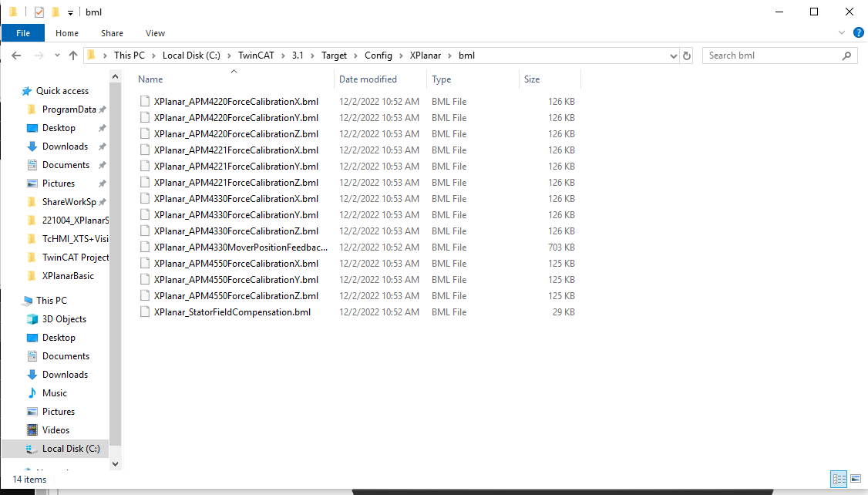
Task: Open TcHMI_XTS+Visi folder in sidebar
Action: (76, 239)
